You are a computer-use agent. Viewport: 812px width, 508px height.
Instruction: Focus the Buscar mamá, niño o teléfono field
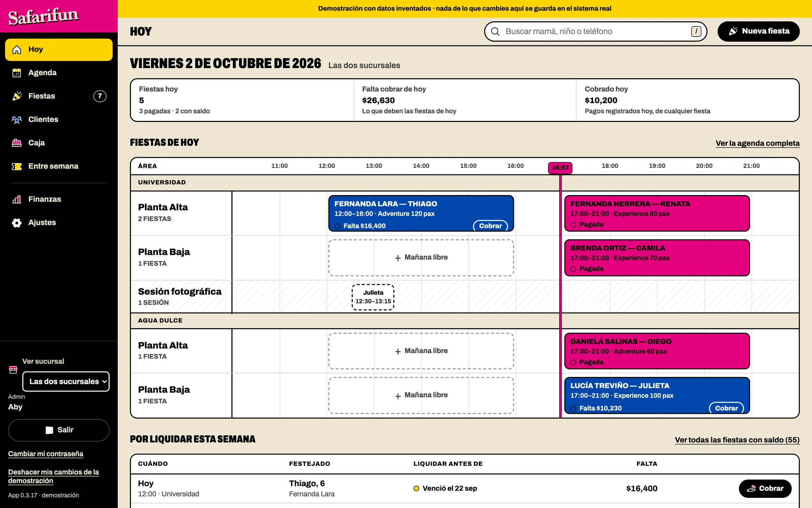(x=595, y=31)
